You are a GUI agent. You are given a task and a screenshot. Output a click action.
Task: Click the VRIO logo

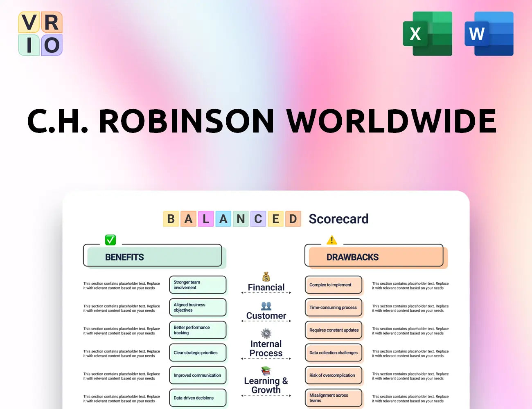(x=41, y=34)
